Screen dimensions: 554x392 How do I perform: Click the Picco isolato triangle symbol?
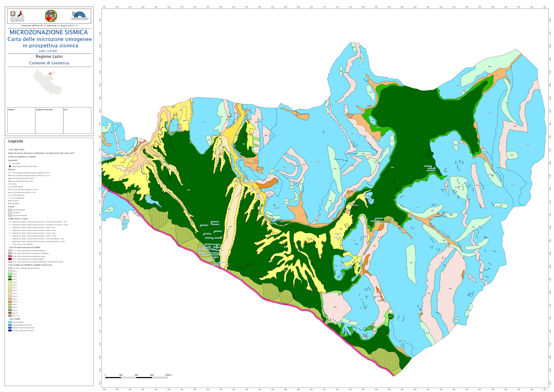[10, 163]
